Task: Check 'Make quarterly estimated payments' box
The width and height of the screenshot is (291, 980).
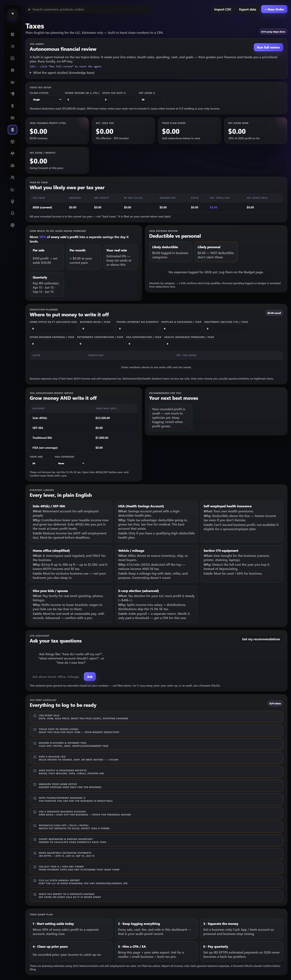Action: tap(35, 853)
